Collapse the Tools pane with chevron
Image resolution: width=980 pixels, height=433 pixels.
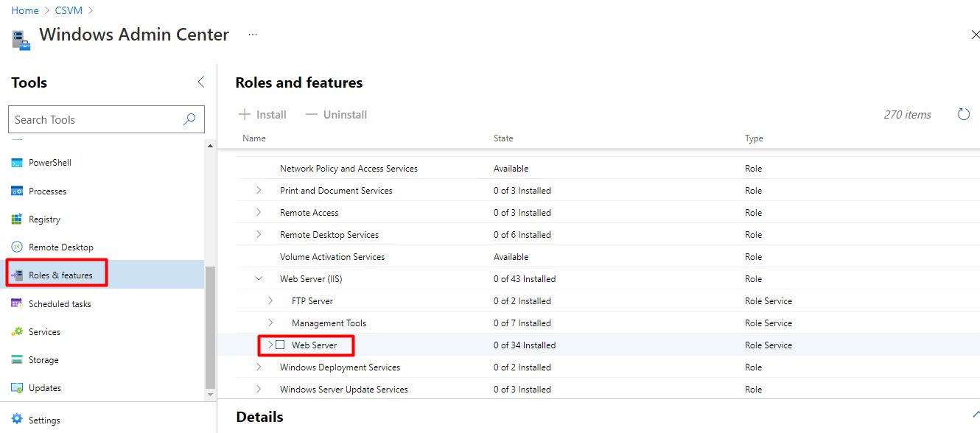(x=201, y=82)
